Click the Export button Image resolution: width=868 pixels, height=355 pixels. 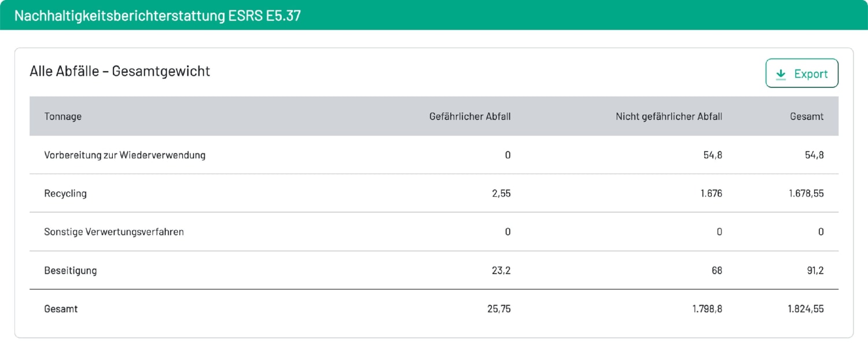pos(801,74)
